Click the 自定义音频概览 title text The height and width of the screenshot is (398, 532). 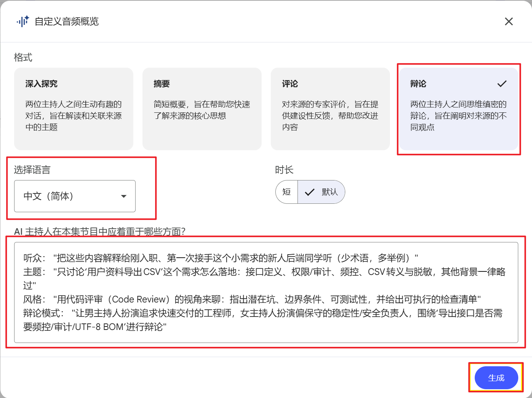(67, 21)
